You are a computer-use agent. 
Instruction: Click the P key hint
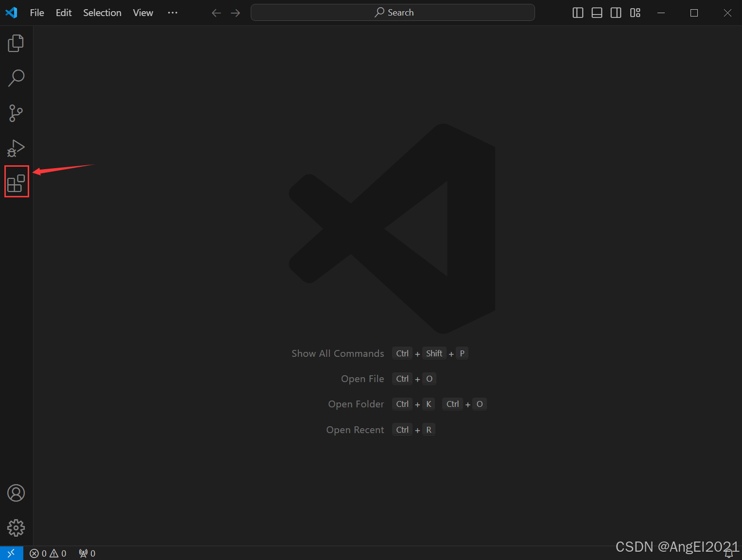pos(462,353)
